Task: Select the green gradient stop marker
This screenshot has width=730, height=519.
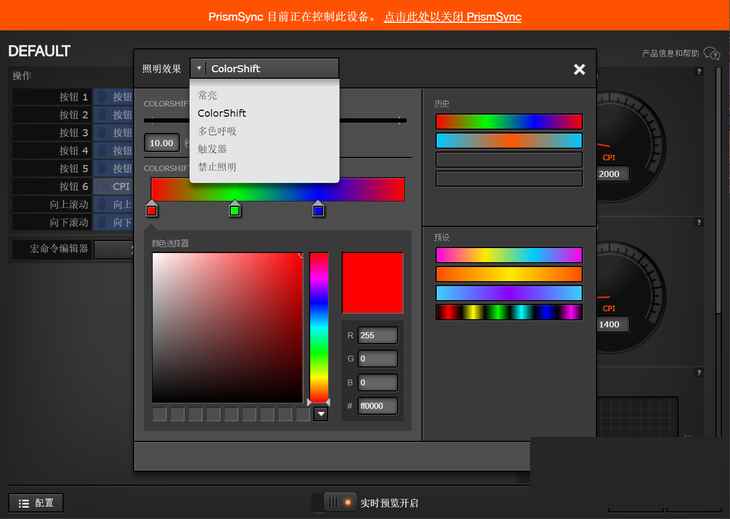Action: coord(235,209)
